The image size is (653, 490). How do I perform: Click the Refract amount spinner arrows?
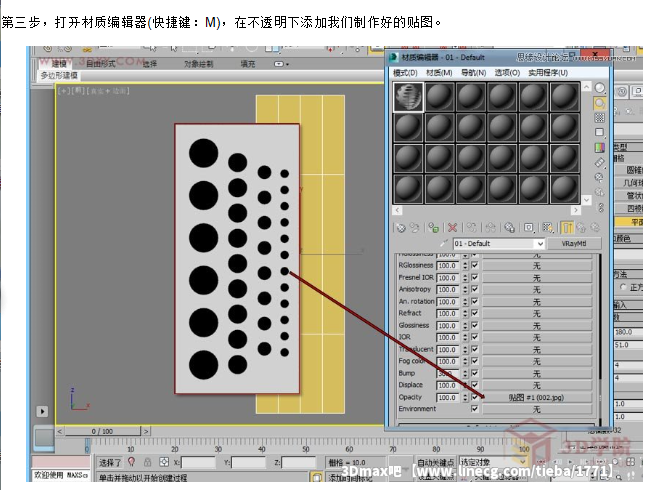click(465, 313)
